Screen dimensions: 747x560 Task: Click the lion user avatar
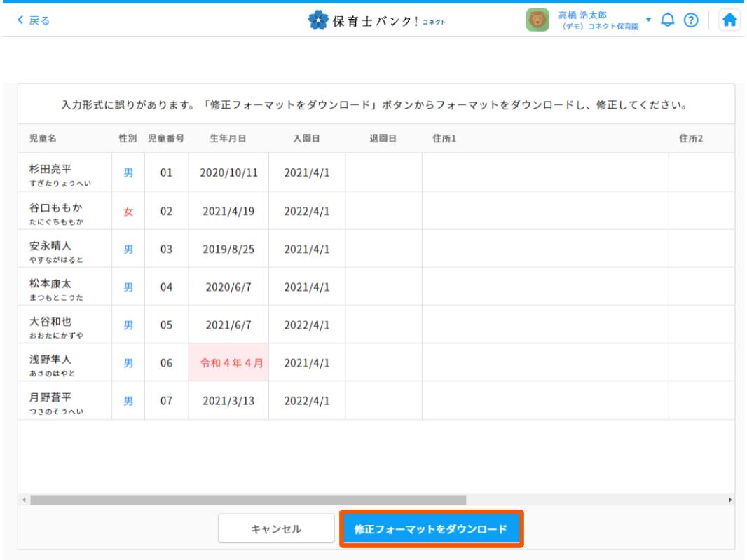[538, 20]
